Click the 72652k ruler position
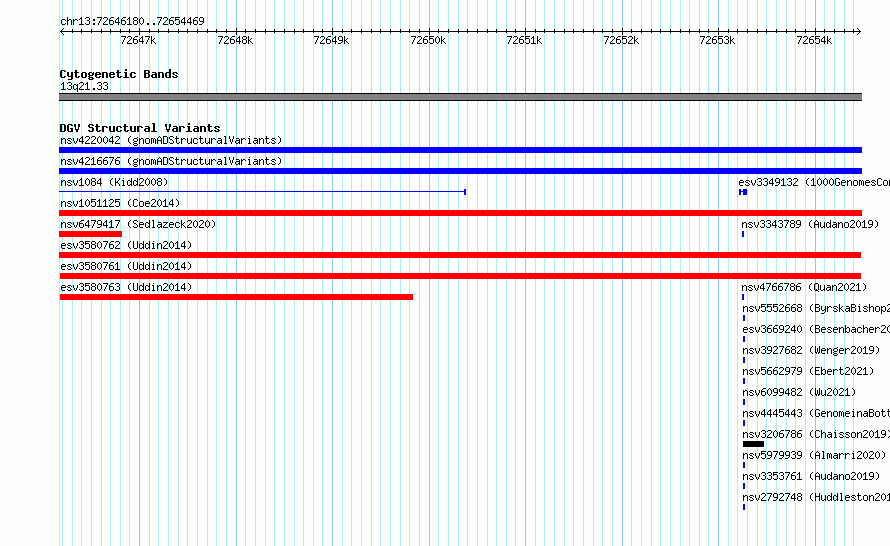 (x=621, y=40)
